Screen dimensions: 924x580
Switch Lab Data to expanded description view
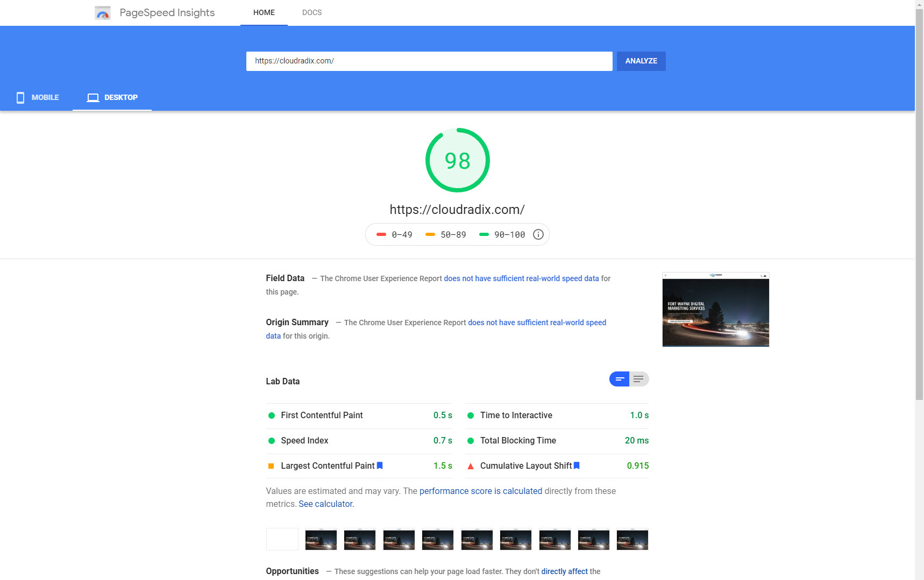pos(638,379)
